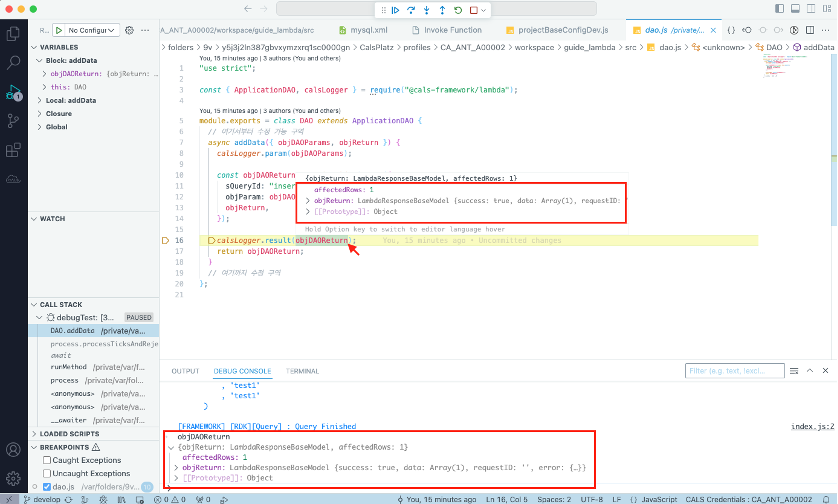The width and height of the screenshot is (838, 504).
Task: Close the dao.js editor tab
Action: point(713,30)
